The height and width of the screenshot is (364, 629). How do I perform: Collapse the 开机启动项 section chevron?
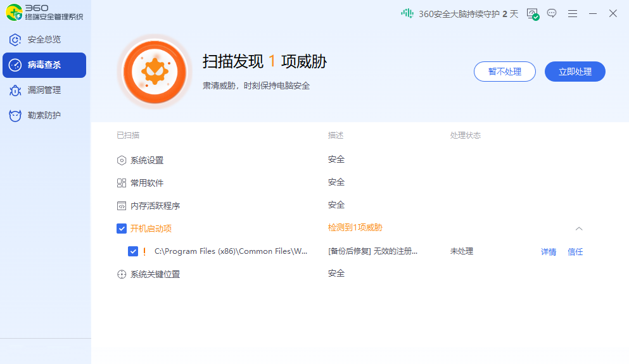(x=579, y=229)
